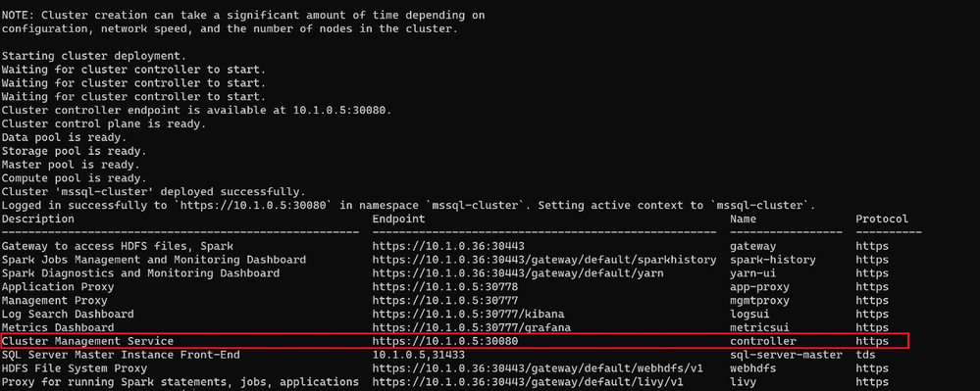Click the Endpoint column header
Image resolution: width=980 pixels, height=391 pixels.
(x=398, y=220)
